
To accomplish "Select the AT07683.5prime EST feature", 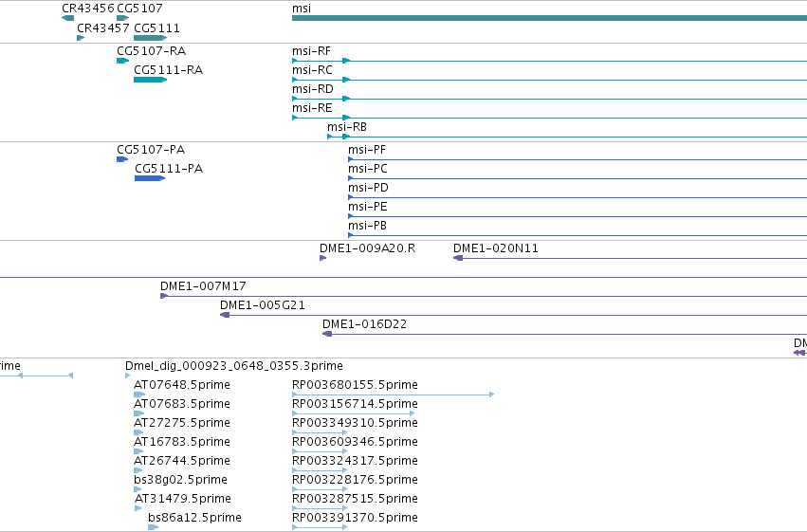I will (139, 413).
